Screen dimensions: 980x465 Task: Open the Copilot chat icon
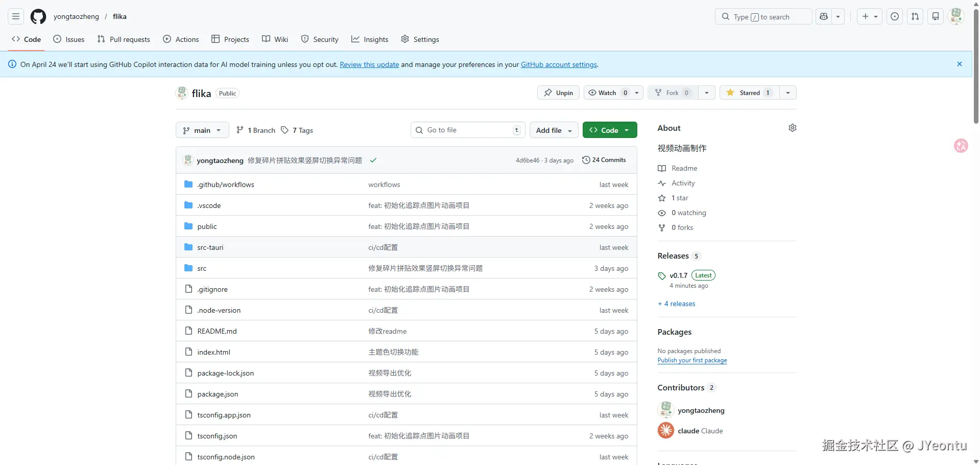pos(823,16)
